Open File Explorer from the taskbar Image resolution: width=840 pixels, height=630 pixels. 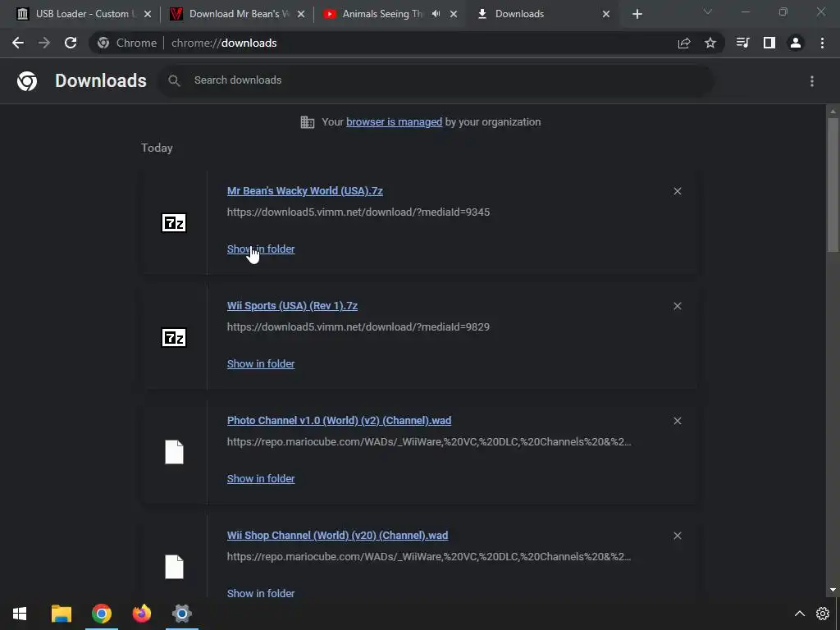click(61, 614)
